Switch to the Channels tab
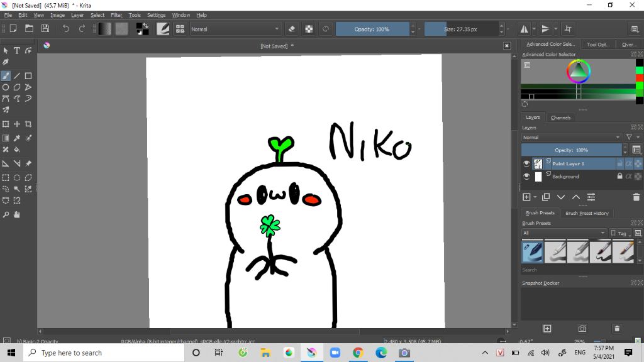The image size is (644, 362). (560, 118)
